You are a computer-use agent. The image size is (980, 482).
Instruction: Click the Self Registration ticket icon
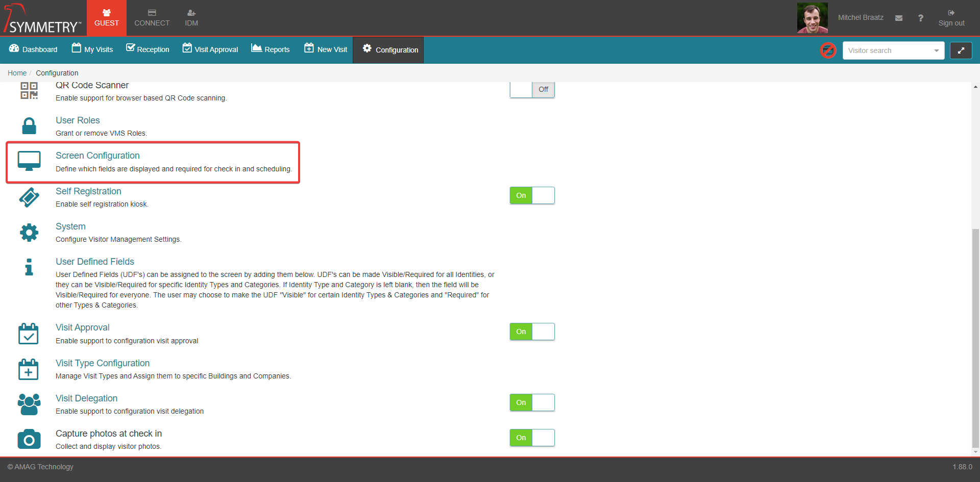click(29, 197)
